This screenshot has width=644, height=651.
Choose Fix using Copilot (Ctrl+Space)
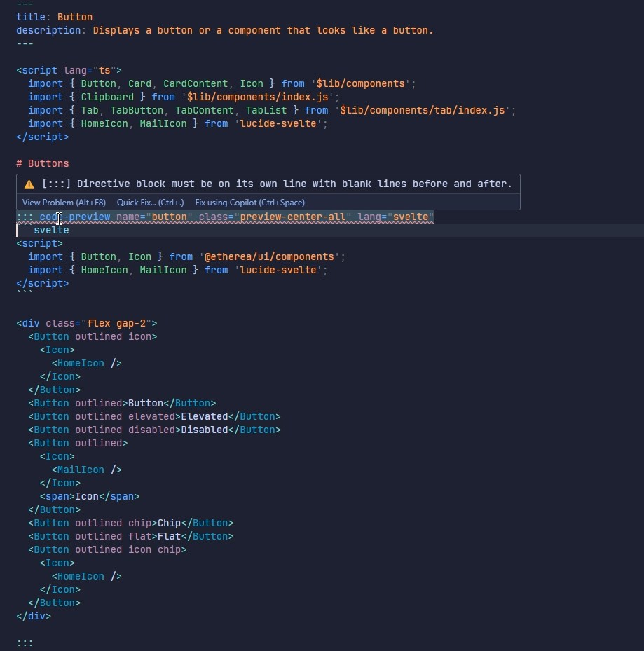pos(250,203)
